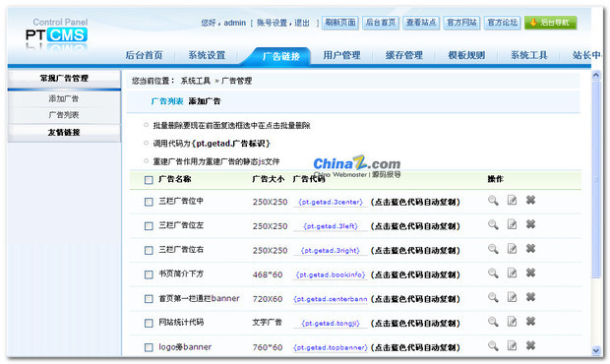Image resolution: width=610 pixels, height=364 pixels.
Task: Delete the 首页第一栏通栏banner ad entry
Action: tap(530, 297)
